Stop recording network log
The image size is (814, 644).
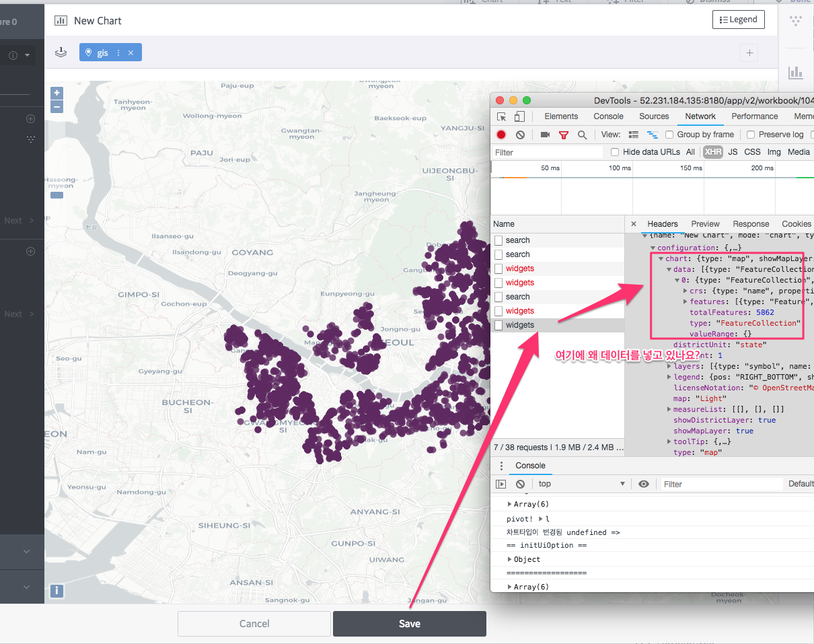pyautogui.click(x=501, y=135)
